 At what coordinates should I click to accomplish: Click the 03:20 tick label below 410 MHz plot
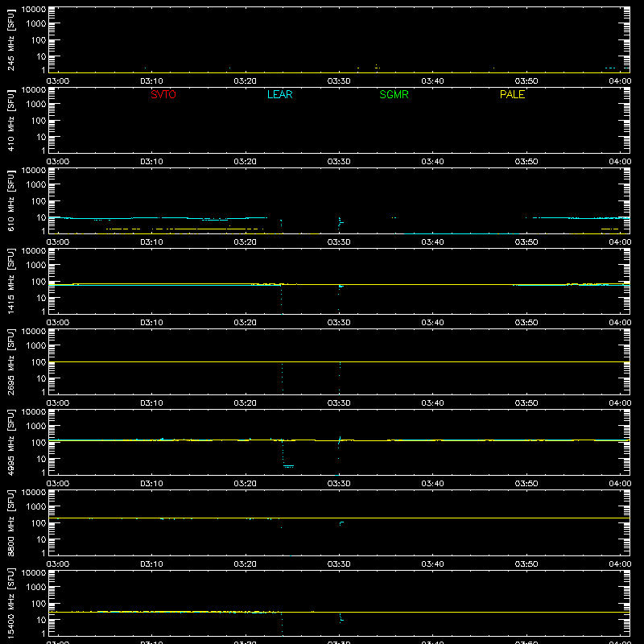pos(246,162)
